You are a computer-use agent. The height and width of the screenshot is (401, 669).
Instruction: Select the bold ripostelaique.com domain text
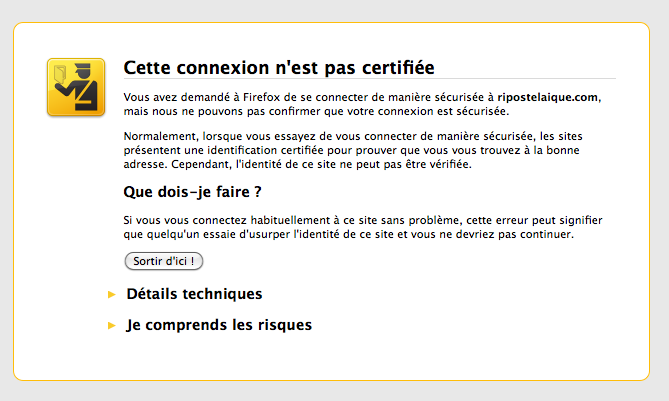548,97
